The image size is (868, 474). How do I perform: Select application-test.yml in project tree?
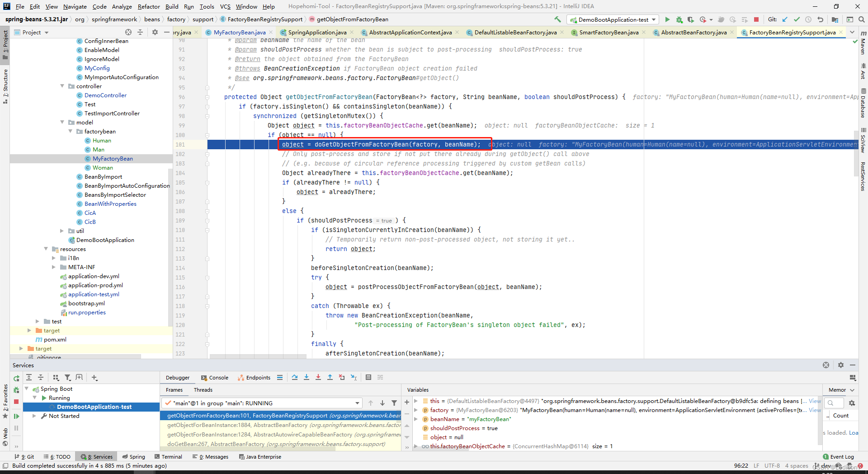tap(94, 294)
